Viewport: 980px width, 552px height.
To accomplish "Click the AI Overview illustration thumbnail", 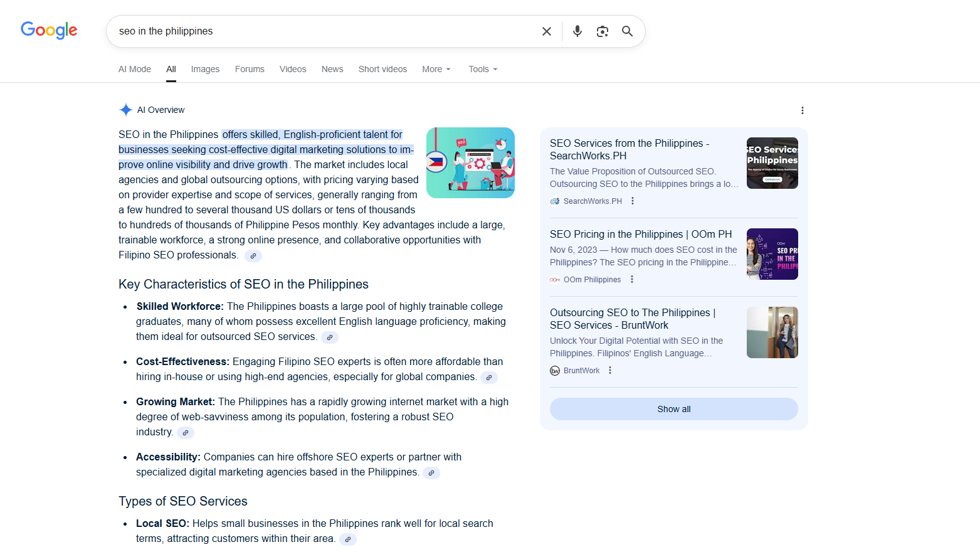I will click(470, 162).
